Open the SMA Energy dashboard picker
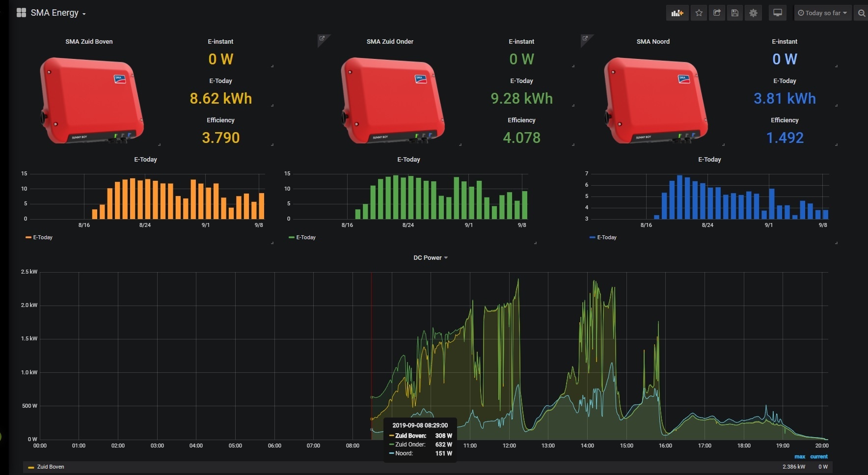 (58, 13)
